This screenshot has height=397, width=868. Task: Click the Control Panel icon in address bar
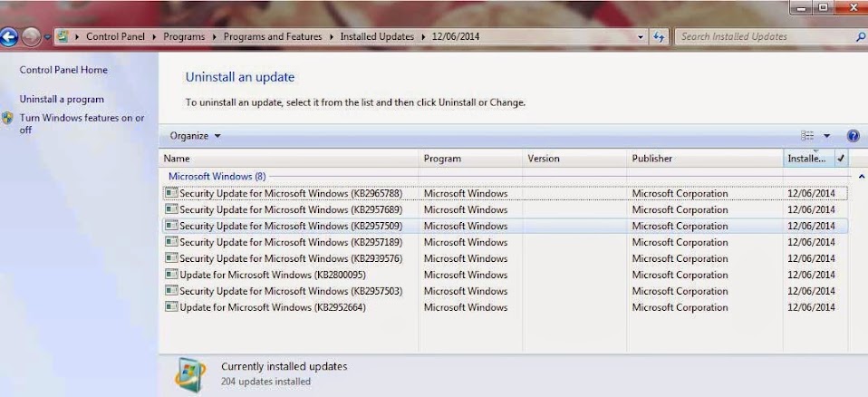click(x=63, y=36)
